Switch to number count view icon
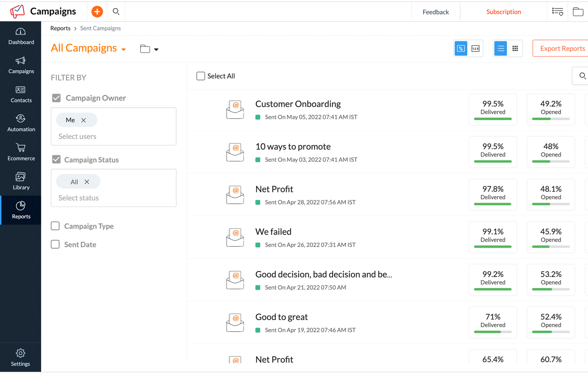 tap(475, 48)
